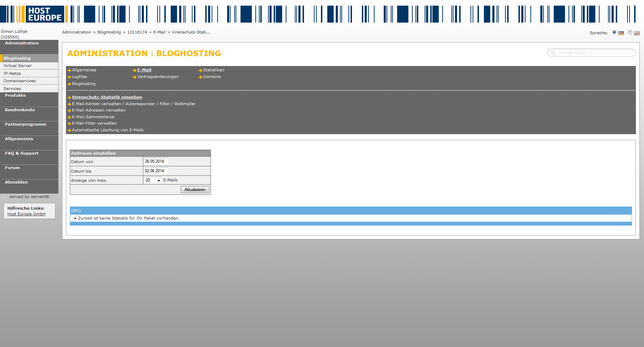
Task: Follow the Host Europe GmbH link
Action: point(26,214)
